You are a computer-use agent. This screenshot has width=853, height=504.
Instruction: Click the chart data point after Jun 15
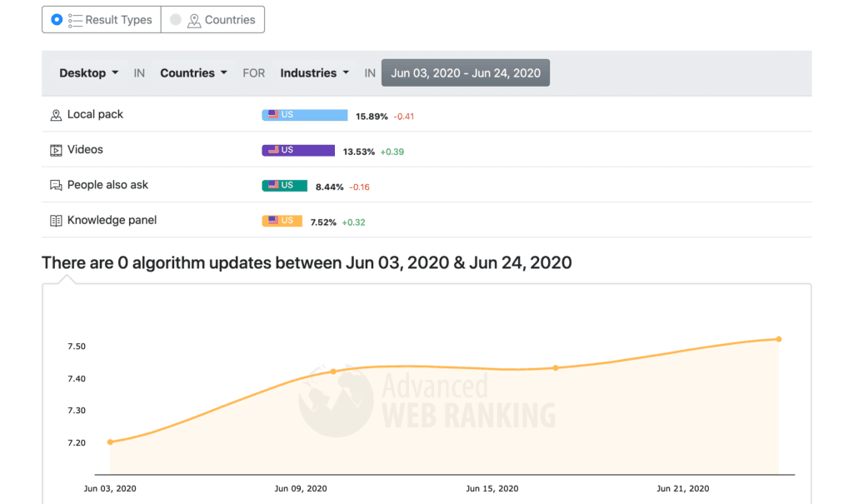tap(556, 368)
